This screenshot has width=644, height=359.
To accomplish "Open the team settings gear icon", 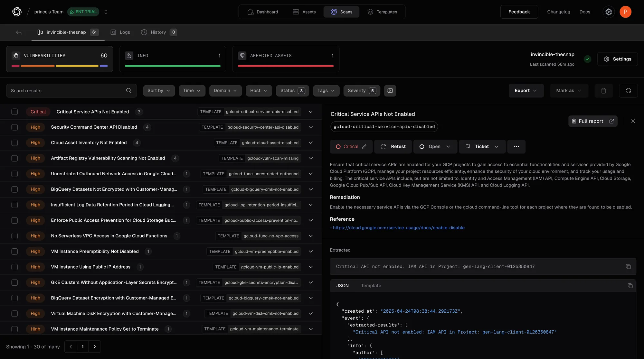I will tap(609, 12).
